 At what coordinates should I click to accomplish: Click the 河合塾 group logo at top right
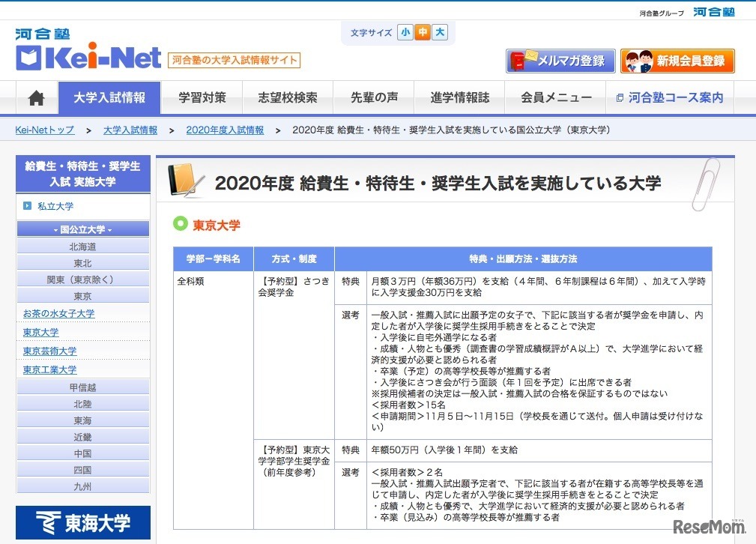click(x=714, y=11)
